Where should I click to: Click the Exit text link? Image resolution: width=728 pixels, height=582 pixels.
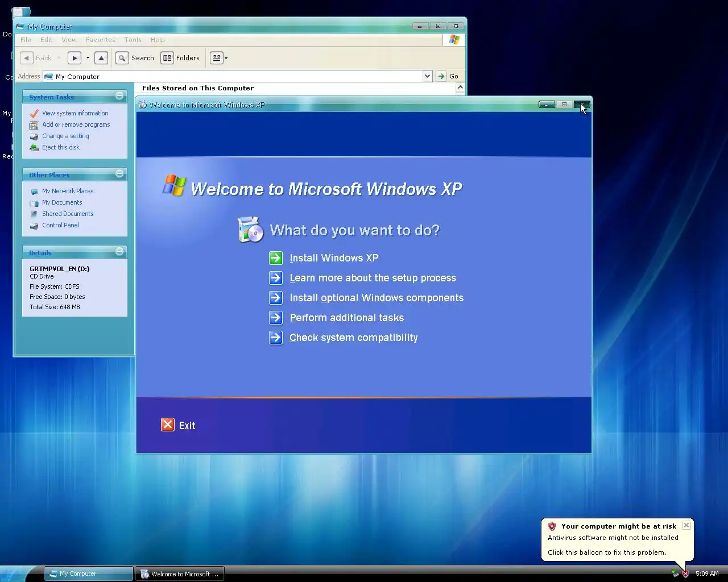click(x=187, y=425)
